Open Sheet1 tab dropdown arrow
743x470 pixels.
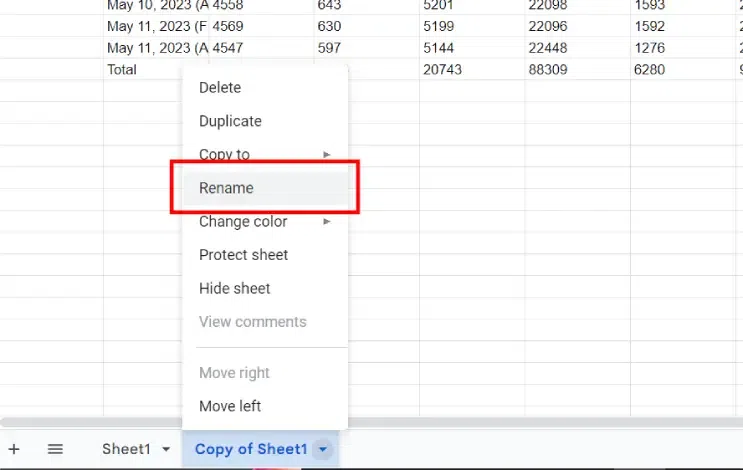pos(166,450)
